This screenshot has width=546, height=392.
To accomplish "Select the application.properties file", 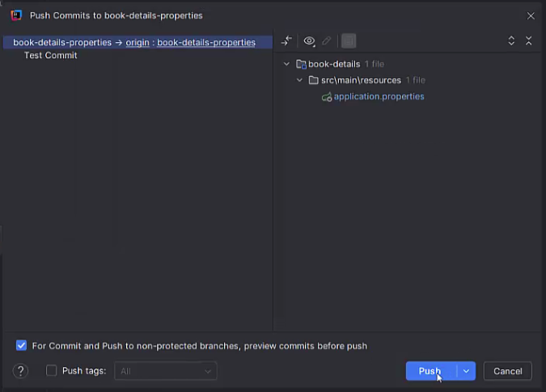I will point(379,97).
